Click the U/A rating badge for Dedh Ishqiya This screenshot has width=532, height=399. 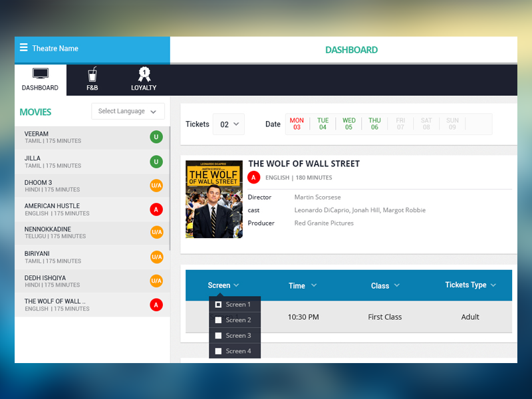coord(156,281)
